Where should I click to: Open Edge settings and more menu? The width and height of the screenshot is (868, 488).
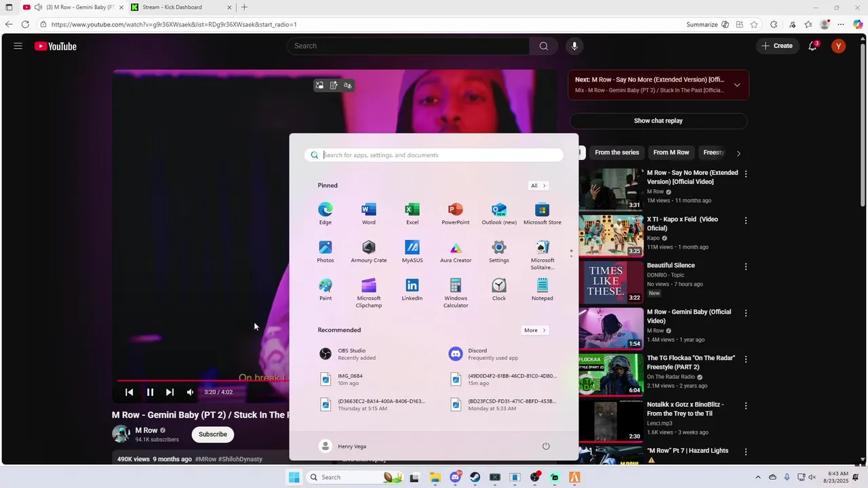coord(841,24)
